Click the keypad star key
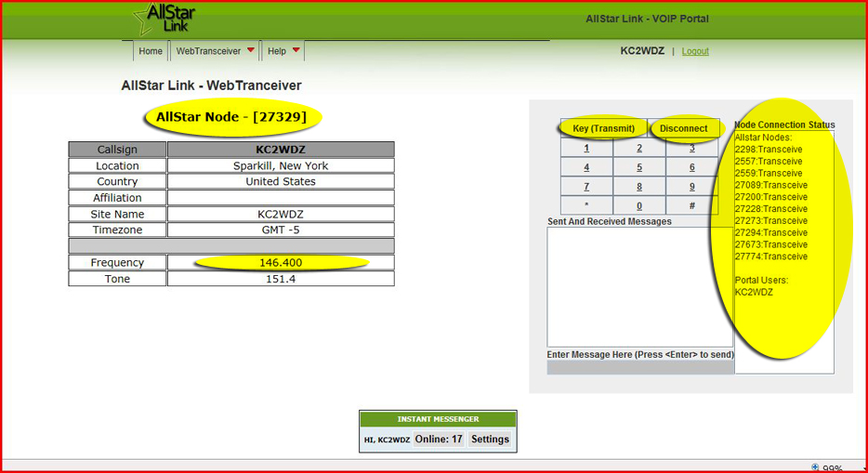The image size is (868, 473). pos(586,205)
